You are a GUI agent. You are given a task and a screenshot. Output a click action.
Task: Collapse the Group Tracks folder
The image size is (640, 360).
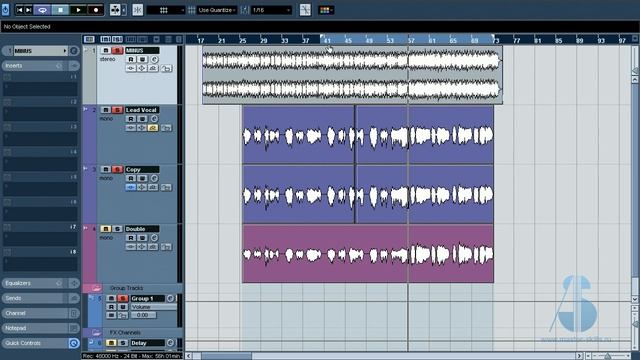(x=96, y=288)
